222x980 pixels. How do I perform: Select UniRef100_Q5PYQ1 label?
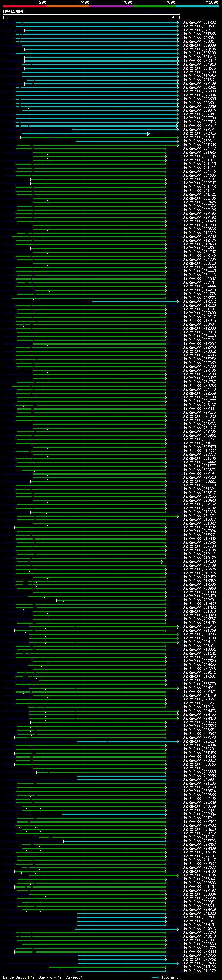point(199,600)
